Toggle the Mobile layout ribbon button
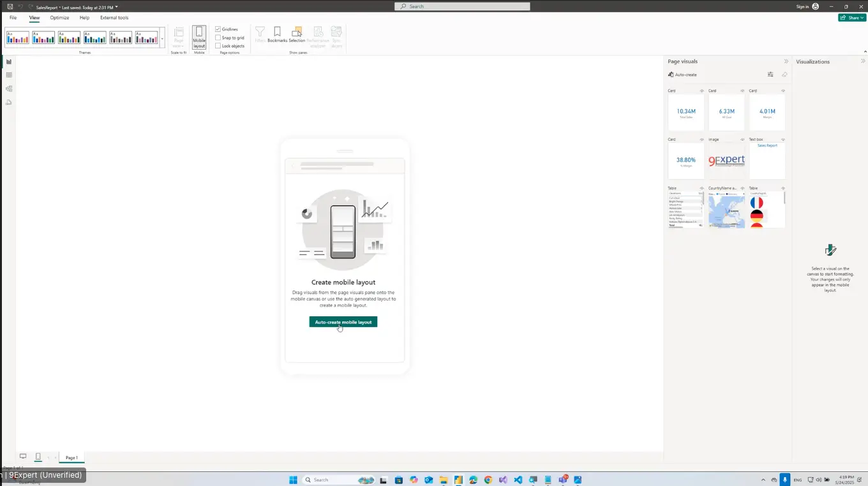Viewport: 868px width, 486px height. tap(199, 37)
